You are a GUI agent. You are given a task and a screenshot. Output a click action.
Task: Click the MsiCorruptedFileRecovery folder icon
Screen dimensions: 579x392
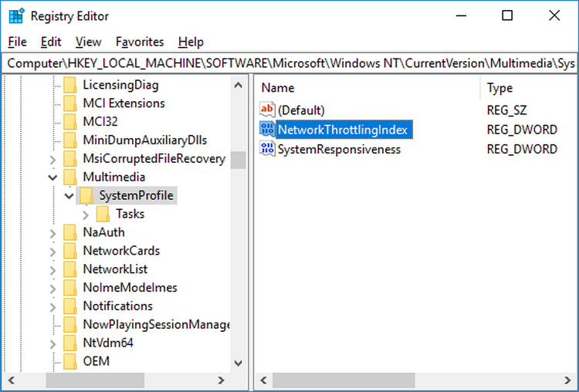pos(70,158)
